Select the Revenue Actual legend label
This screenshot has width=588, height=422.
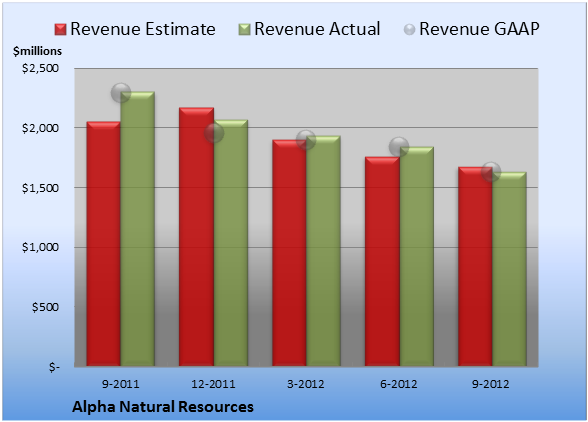click(x=317, y=29)
